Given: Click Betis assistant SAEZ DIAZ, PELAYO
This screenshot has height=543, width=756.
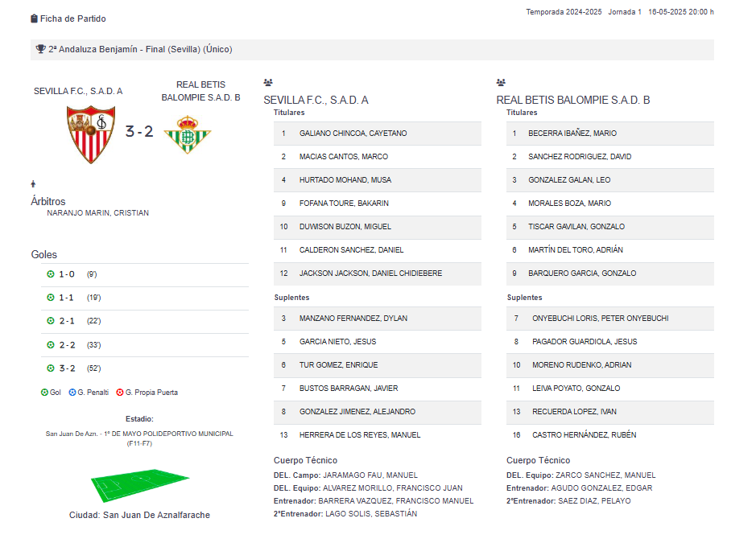Looking at the screenshot, I should point(594,501).
